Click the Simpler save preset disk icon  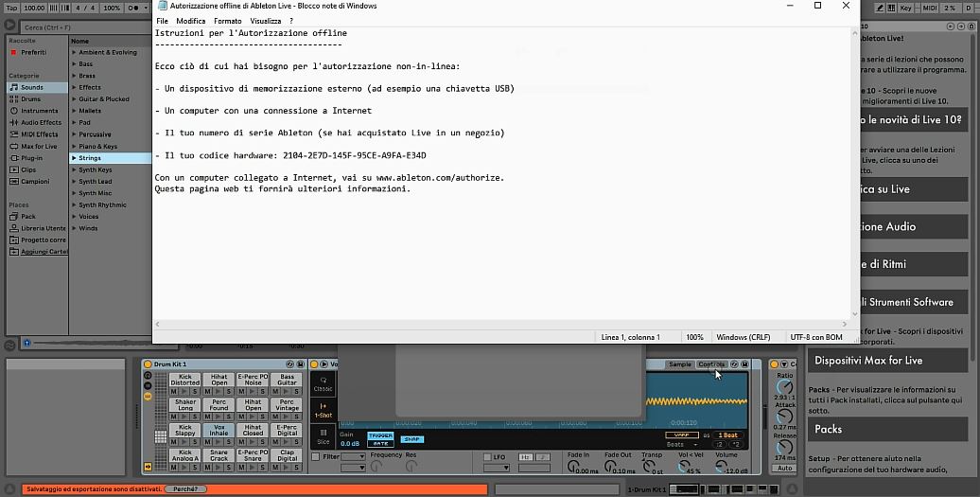click(x=745, y=364)
